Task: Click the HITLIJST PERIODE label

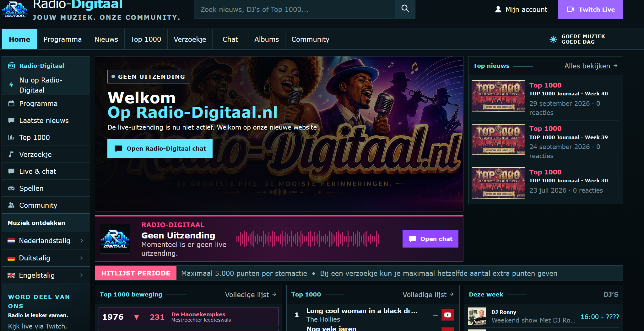Action: pyautogui.click(x=136, y=273)
